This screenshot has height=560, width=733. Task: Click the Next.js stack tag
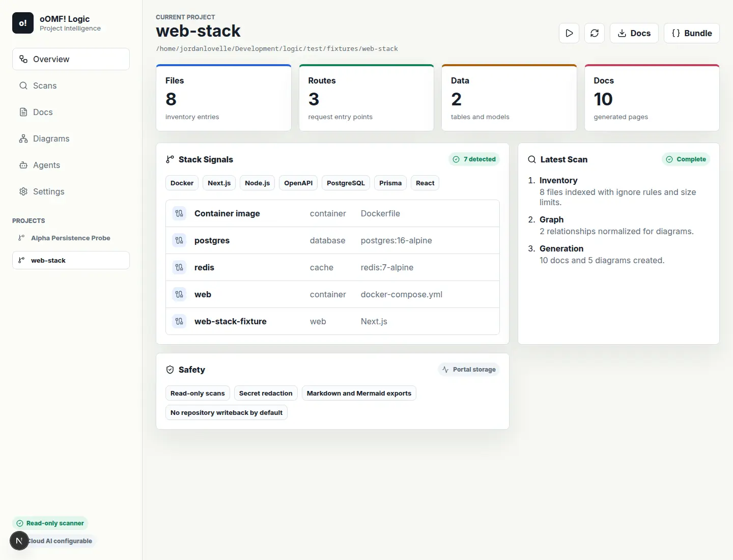[x=219, y=183]
